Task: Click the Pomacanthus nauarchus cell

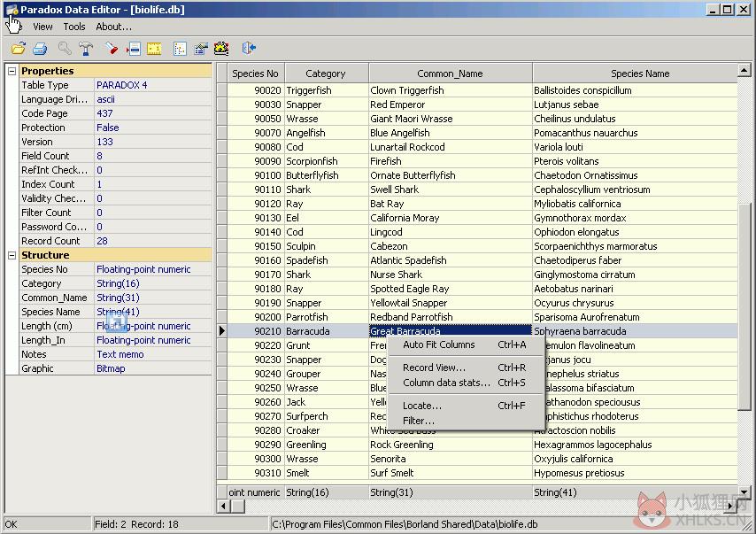Action: click(635, 133)
